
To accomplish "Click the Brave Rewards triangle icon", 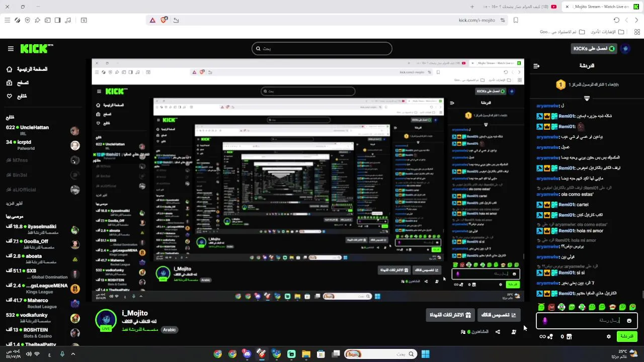I will 152,20.
